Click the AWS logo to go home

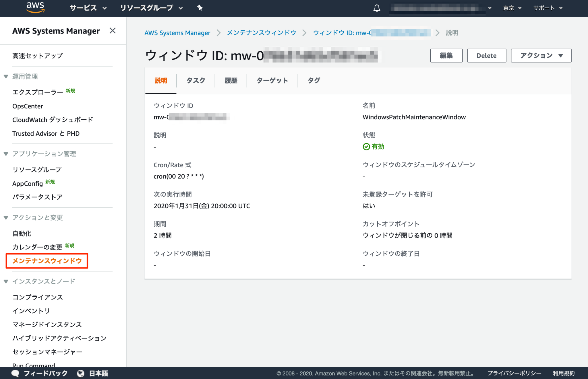tap(35, 8)
